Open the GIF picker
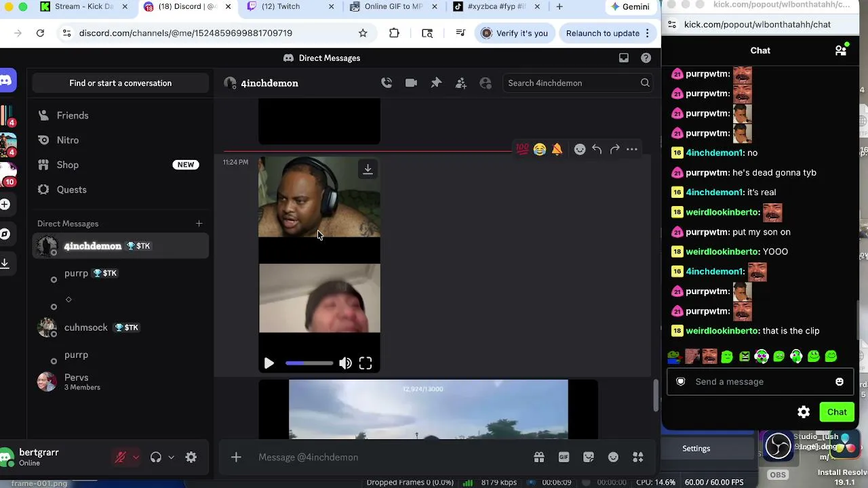The height and width of the screenshot is (488, 868). pyautogui.click(x=564, y=457)
